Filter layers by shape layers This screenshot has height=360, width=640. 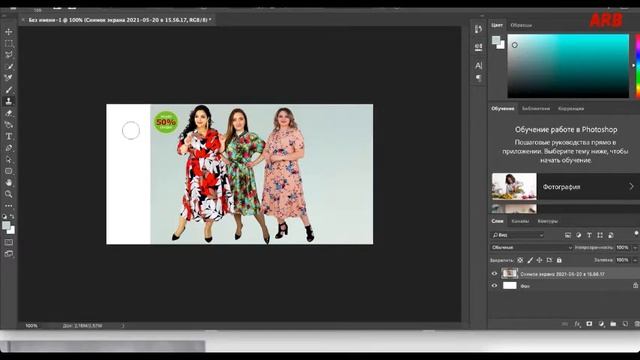tap(600, 235)
